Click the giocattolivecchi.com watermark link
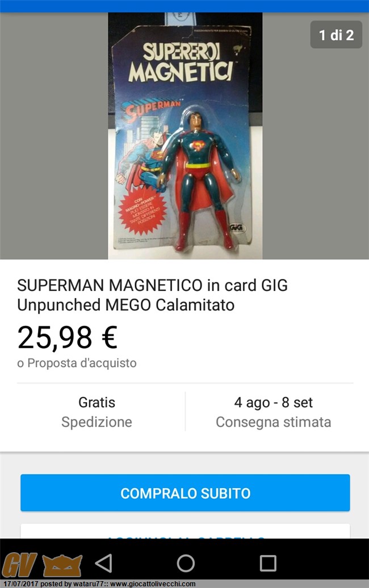Screen dimensions: 369x588 [153, 584]
